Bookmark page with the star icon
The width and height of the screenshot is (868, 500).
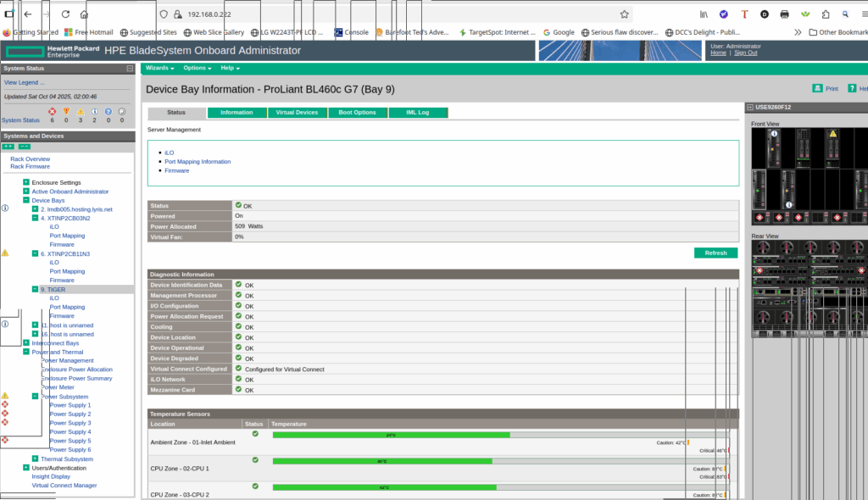624,14
